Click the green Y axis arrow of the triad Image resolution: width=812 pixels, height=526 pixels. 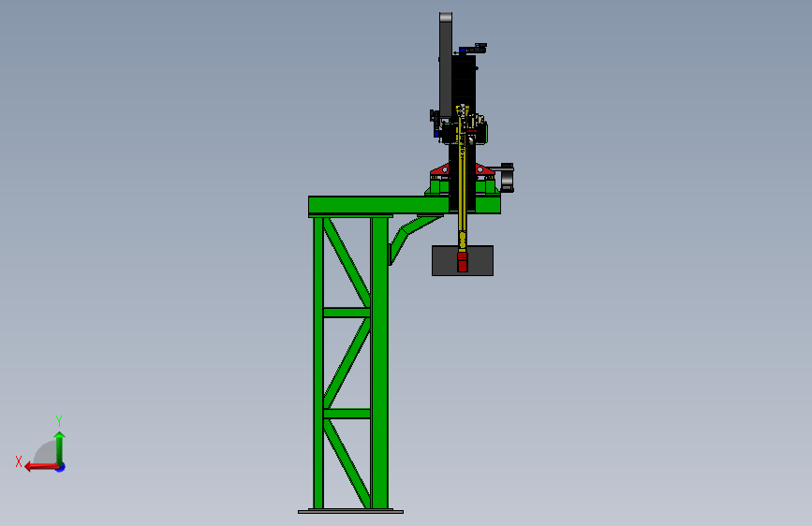(60, 447)
